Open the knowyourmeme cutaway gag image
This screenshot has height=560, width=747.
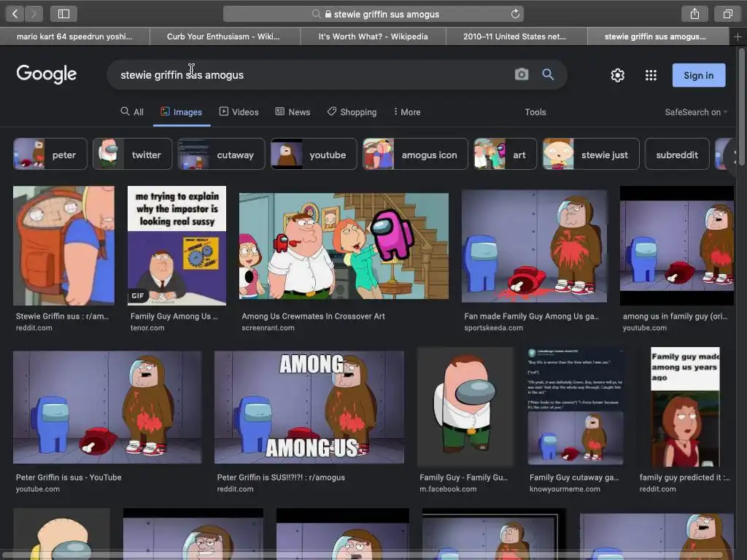(575, 407)
